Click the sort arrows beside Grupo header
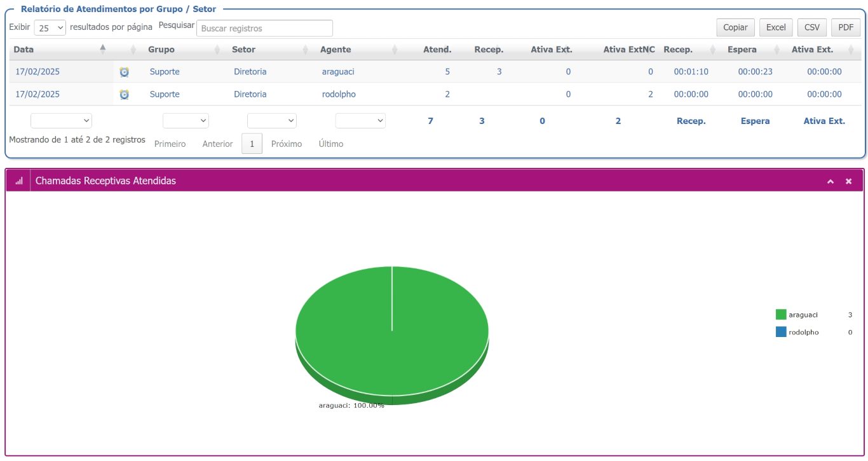The width and height of the screenshot is (868, 461). [x=217, y=50]
